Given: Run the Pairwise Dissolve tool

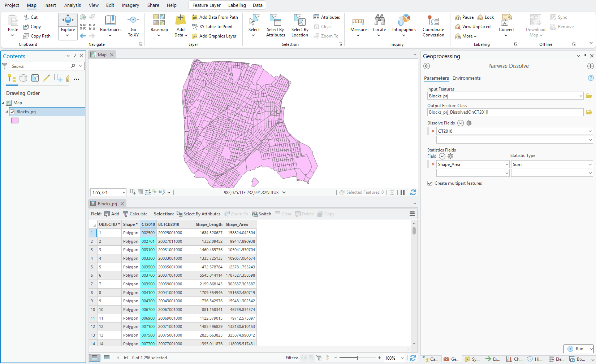Looking at the screenshot, I should click(x=579, y=349).
